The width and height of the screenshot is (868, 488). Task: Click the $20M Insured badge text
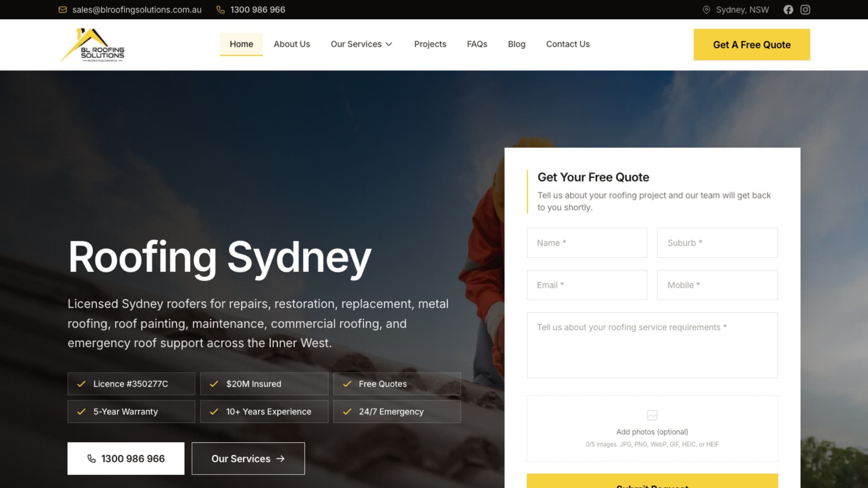(254, 384)
